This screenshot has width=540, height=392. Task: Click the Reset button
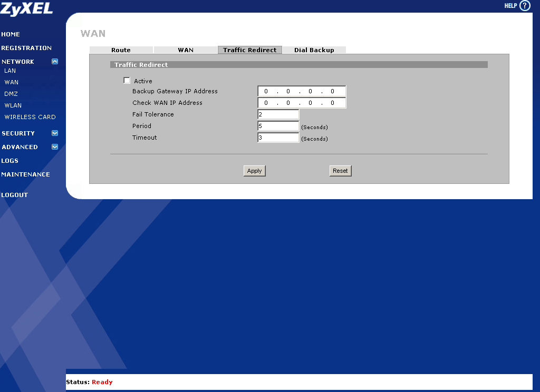click(340, 171)
